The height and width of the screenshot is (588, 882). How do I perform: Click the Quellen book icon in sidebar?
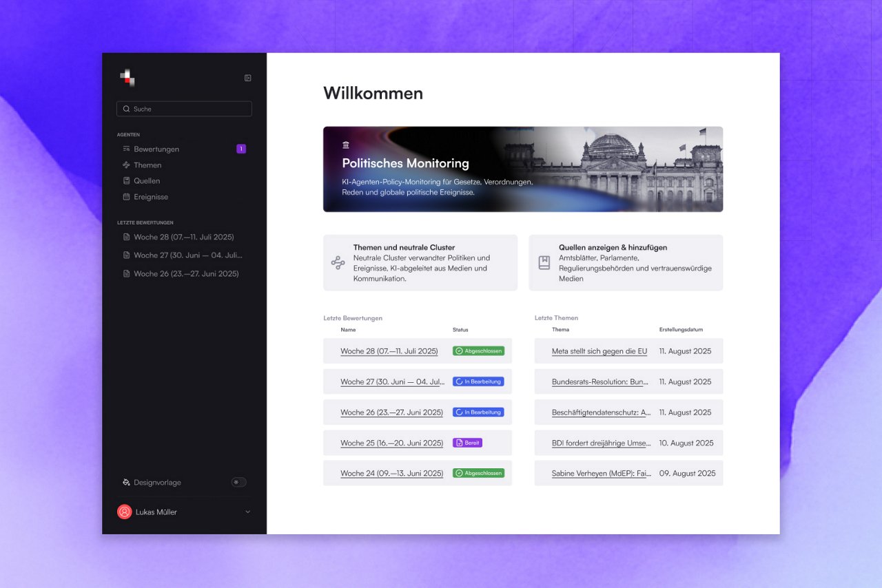[126, 180]
